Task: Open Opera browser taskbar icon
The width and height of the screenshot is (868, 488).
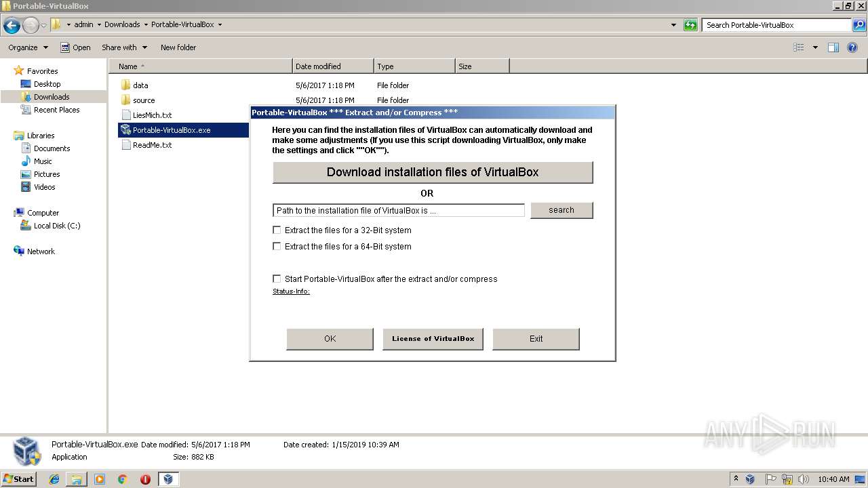Action: tap(145, 479)
